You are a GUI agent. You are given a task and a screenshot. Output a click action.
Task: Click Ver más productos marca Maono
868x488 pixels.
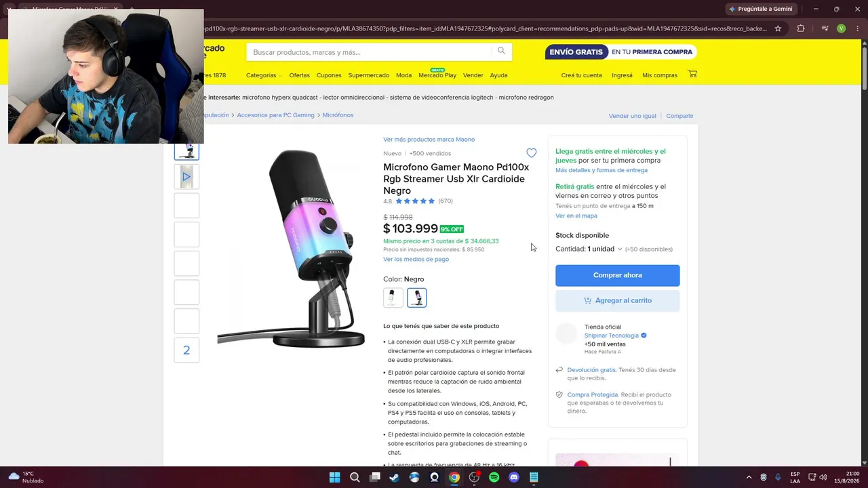pyautogui.click(x=429, y=140)
